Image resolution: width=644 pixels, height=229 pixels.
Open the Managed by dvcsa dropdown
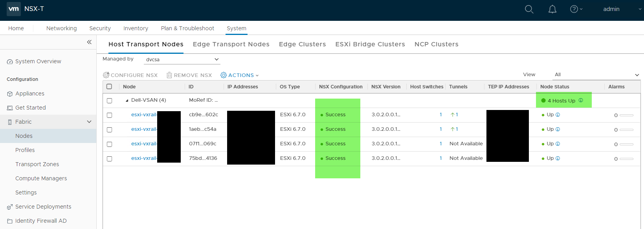point(182,59)
